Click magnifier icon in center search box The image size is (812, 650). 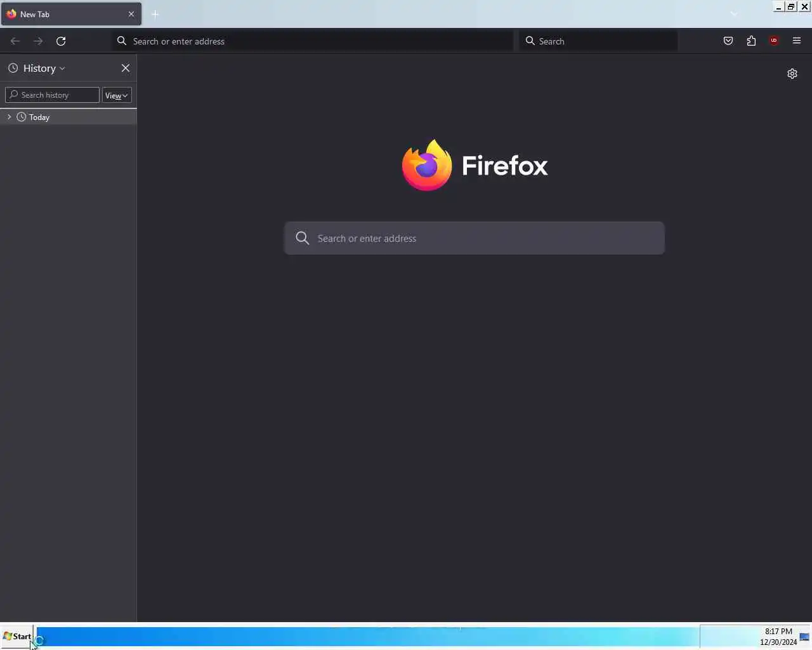pyautogui.click(x=303, y=238)
